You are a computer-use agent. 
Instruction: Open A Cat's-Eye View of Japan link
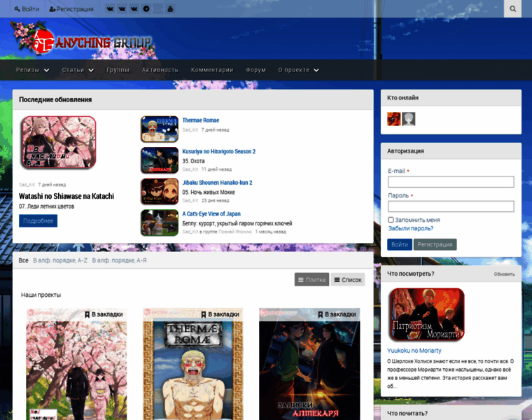coord(211,214)
